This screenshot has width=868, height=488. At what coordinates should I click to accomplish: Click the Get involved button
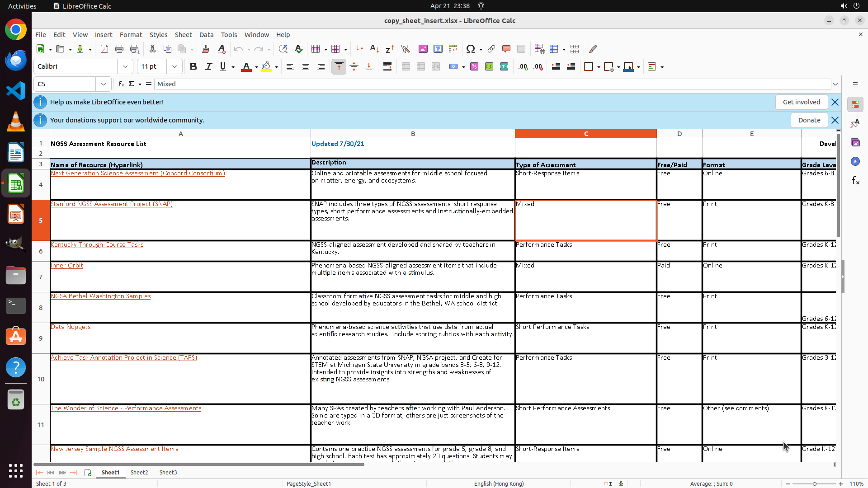801,102
